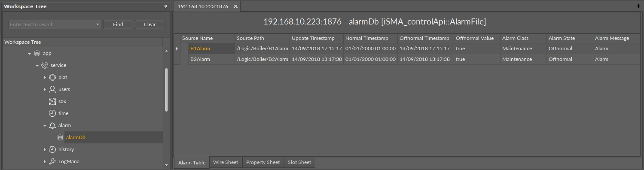Image resolution: width=644 pixels, height=170 pixels.
Task: Click the Clear button
Action: pos(150,24)
